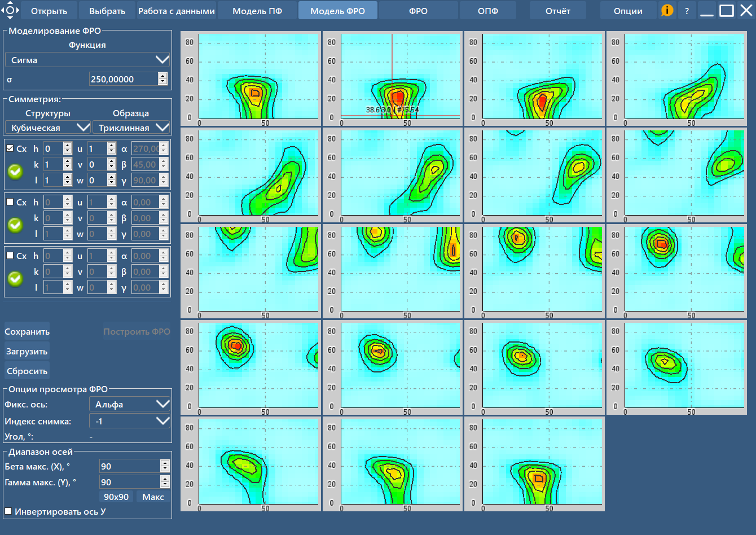Click the orange info icon

(667, 11)
